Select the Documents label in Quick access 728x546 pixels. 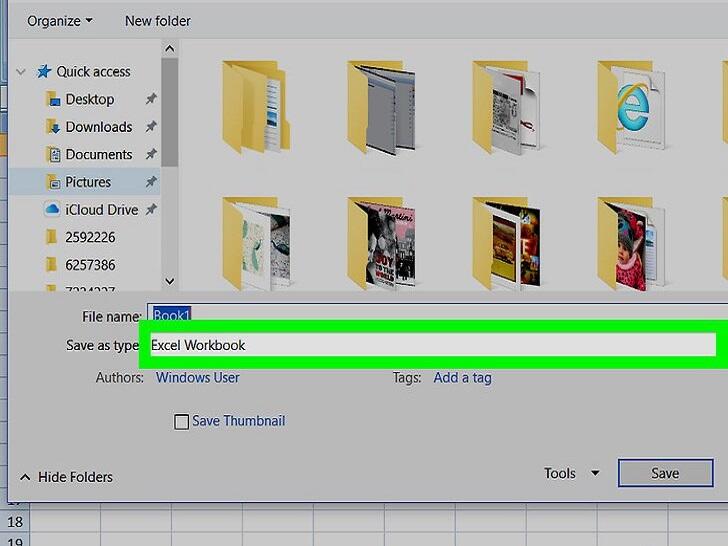coord(99,154)
